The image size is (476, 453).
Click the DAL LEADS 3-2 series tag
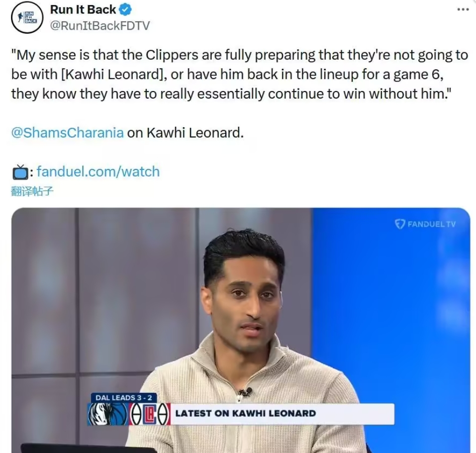(124, 398)
